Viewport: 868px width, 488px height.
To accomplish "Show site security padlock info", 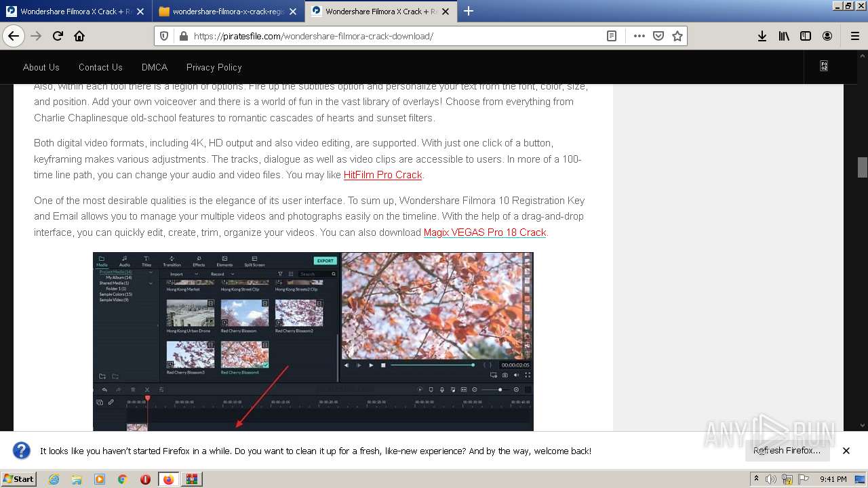I will pyautogui.click(x=183, y=36).
